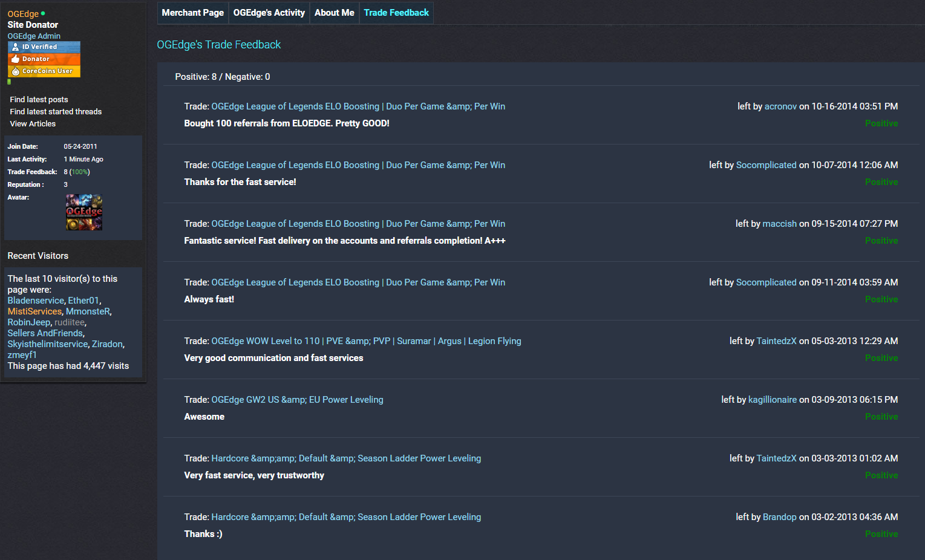Click the Donator badge

pos(44,59)
